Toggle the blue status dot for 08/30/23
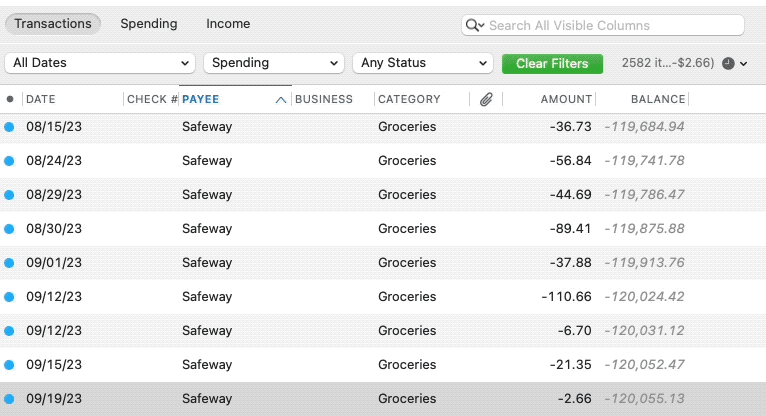The image size is (766, 416). point(9,229)
